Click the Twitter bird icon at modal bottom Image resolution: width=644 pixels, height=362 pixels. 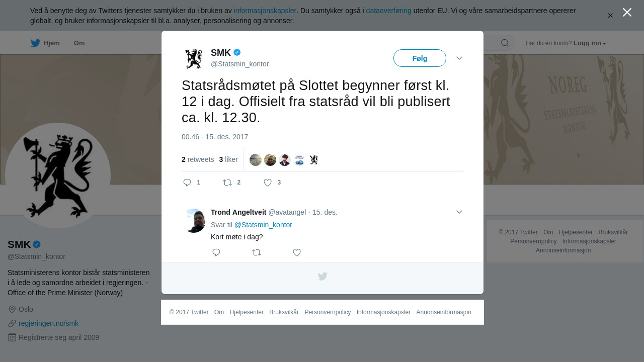pos(323,277)
